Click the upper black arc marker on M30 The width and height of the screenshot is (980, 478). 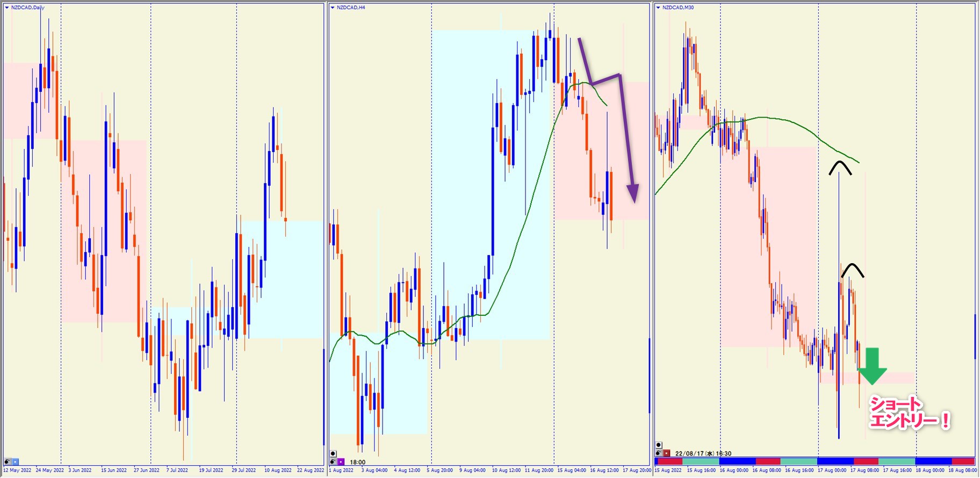(840, 168)
